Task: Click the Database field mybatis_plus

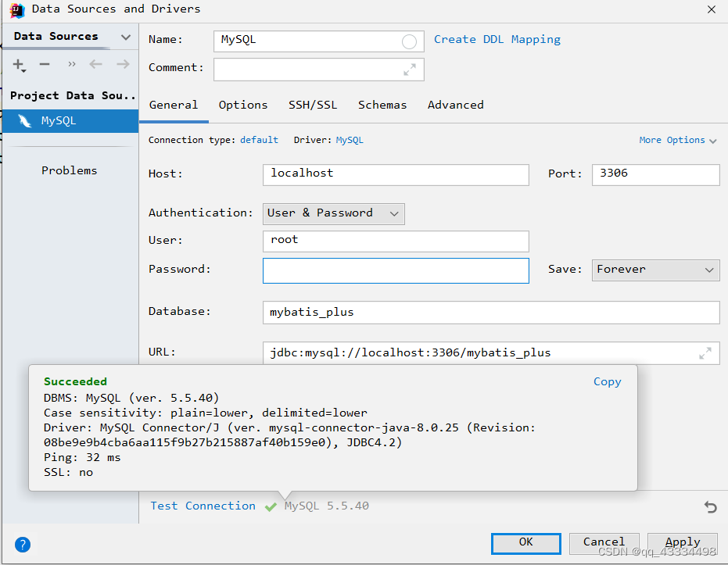Action: pyautogui.click(x=491, y=313)
